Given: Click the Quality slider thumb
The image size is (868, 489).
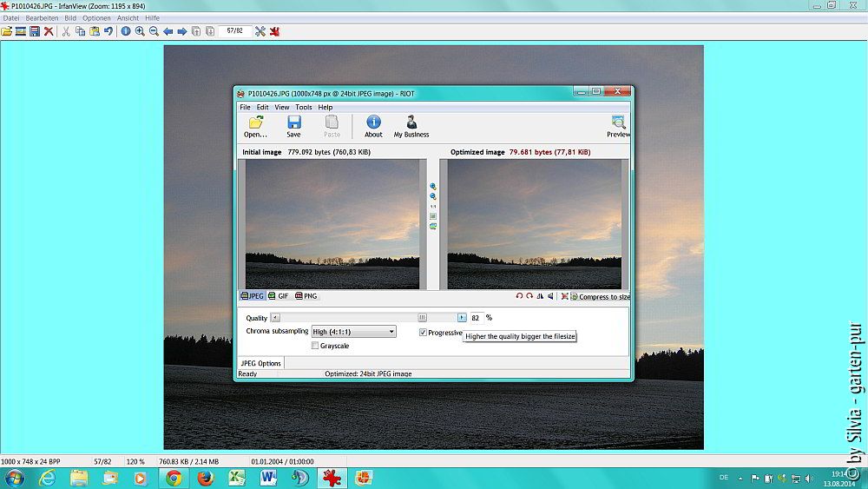Looking at the screenshot, I should tap(423, 318).
